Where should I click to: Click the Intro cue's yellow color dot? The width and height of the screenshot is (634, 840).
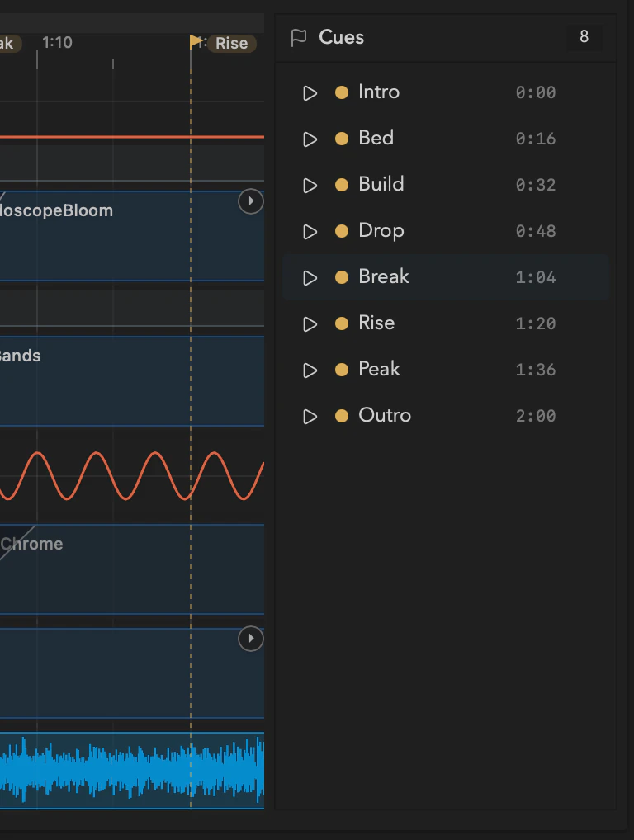(342, 92)
